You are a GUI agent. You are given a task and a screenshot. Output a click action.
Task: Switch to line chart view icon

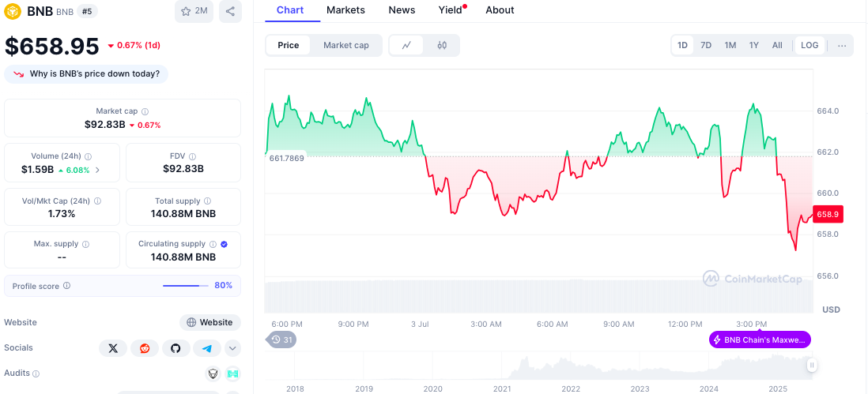click(x=406, y=45)
